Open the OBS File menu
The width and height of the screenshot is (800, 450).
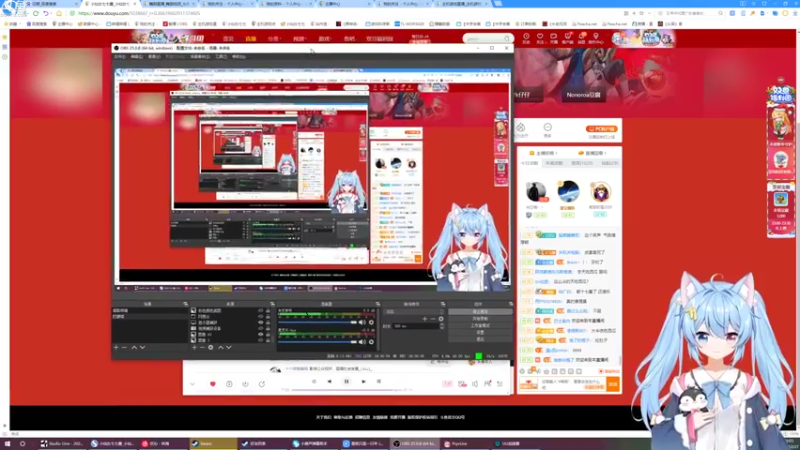click(x=120, y=57)
